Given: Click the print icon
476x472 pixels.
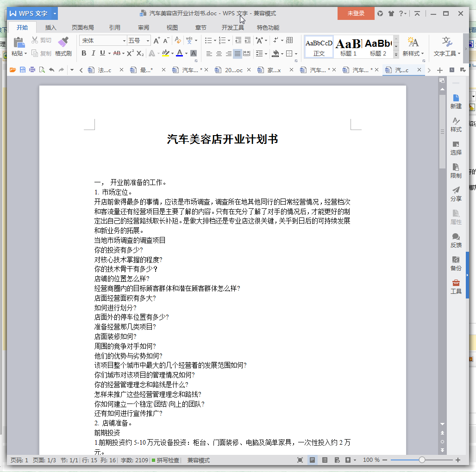Looking at the screenshot, I should (x=32, y=70).
